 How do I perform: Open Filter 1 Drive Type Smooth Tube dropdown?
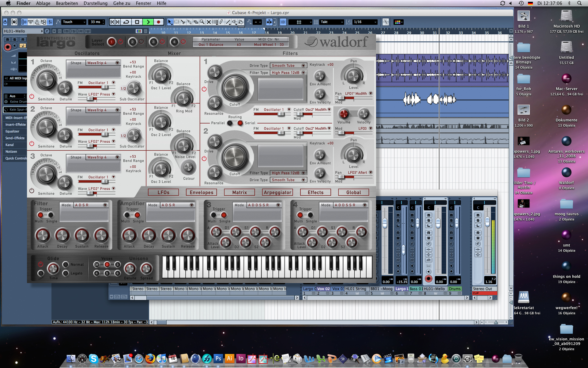click(288, 66)
